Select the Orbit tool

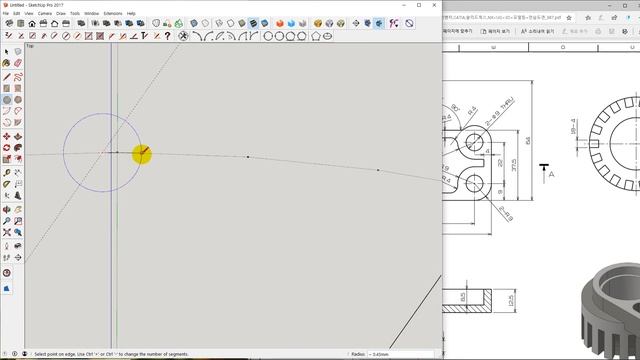(x=7, y=209)
